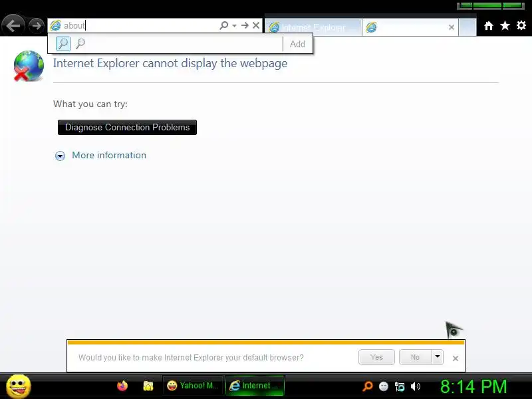This screenshot has width=532, height=399.
Task: Open the dropdown arrow beside No
Action: [438, 357]
